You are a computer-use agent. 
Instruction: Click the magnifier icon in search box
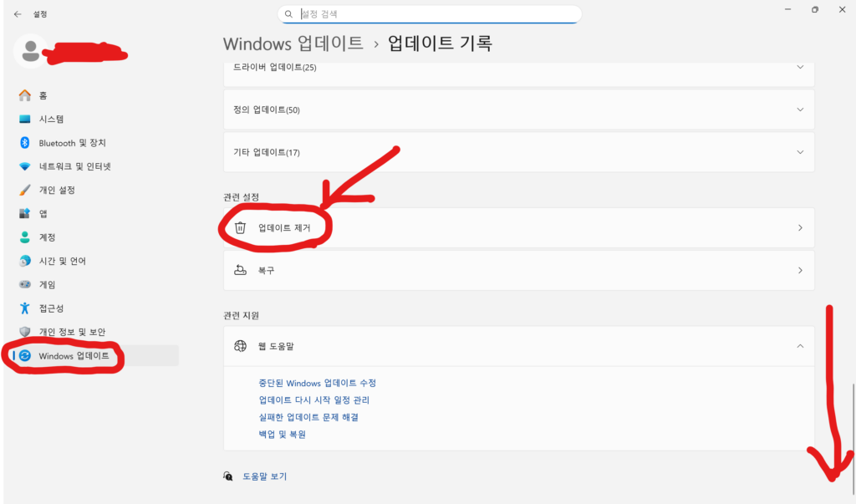(288, 14)
